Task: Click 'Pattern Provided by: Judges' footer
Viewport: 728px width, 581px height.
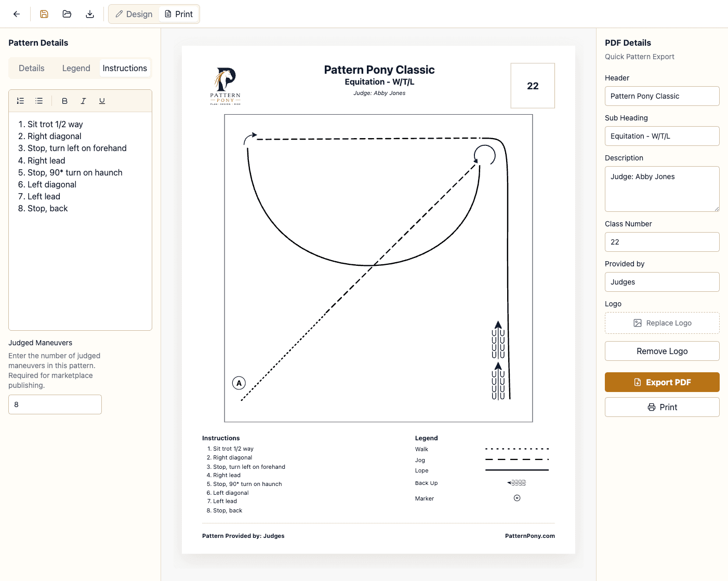Action: tap(243, 536)
